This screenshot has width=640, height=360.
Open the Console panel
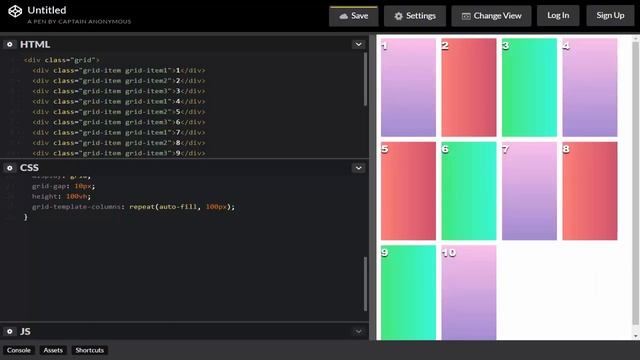[x=19, y=350]
